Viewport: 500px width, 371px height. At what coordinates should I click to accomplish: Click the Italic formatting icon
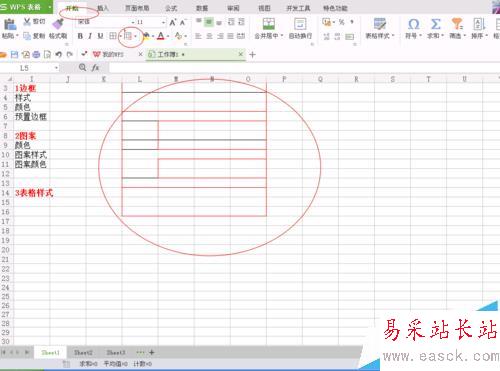tap(90, 36)
